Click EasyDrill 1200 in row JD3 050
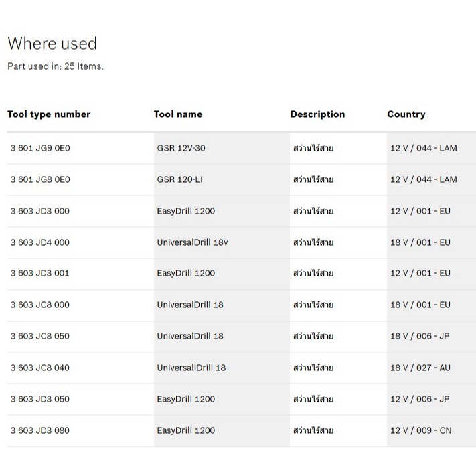Screen dimensions: 476x476 (x=186, y=399)
